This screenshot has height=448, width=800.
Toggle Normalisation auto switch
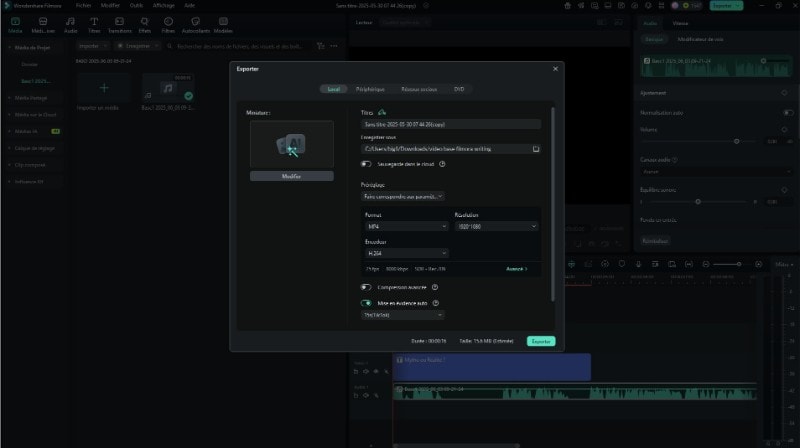tap(788, 113)
